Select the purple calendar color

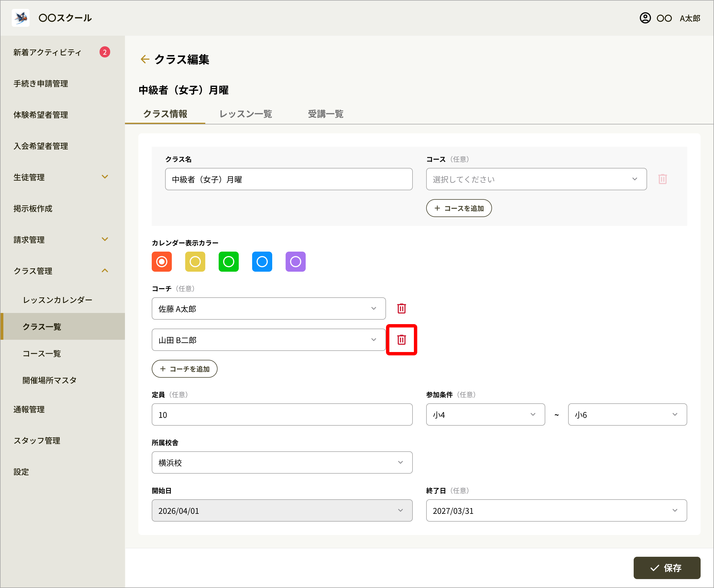(x=295, y=262)
